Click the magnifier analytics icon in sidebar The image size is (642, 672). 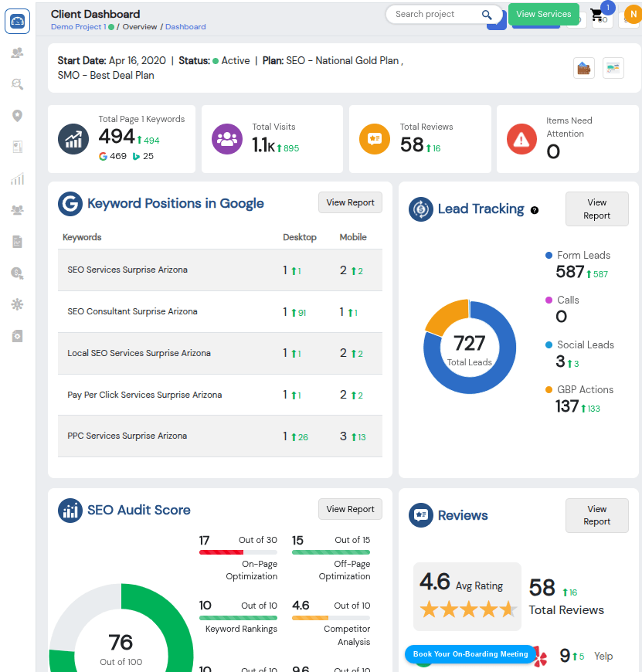[17, 84]
